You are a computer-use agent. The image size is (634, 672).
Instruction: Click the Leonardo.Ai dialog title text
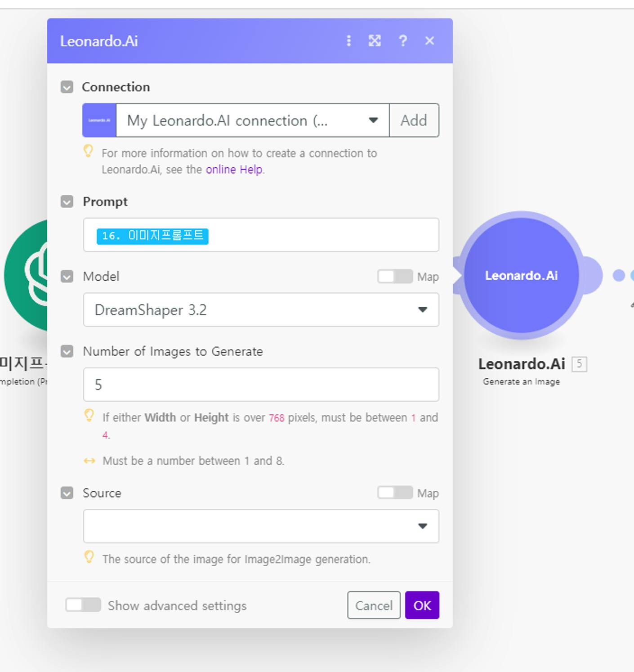coord(99,41)
